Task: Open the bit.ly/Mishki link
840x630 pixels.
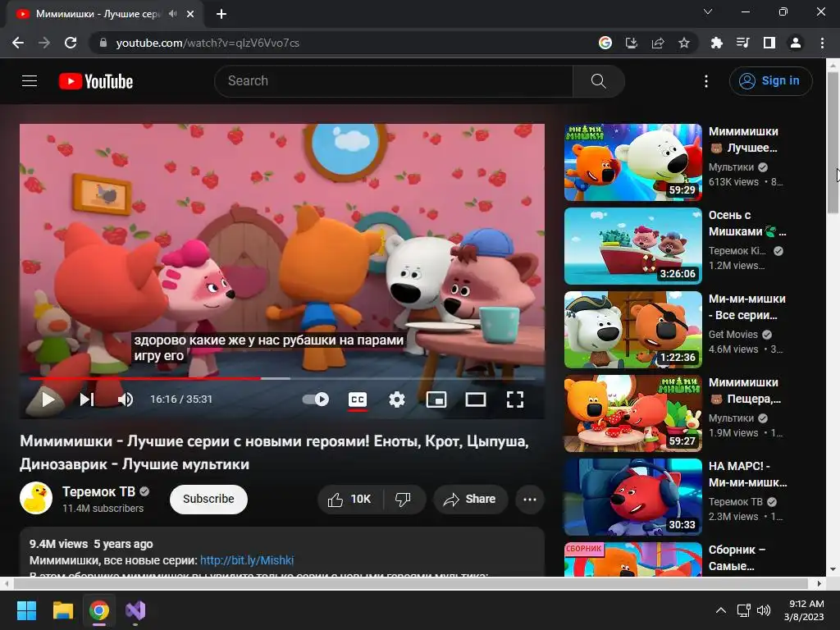Action: point(247,560)
